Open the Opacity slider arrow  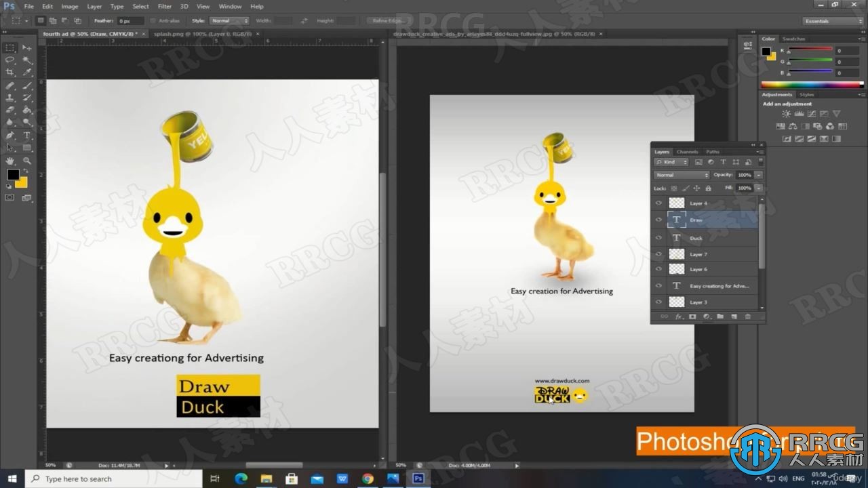[x=758, y=175]
